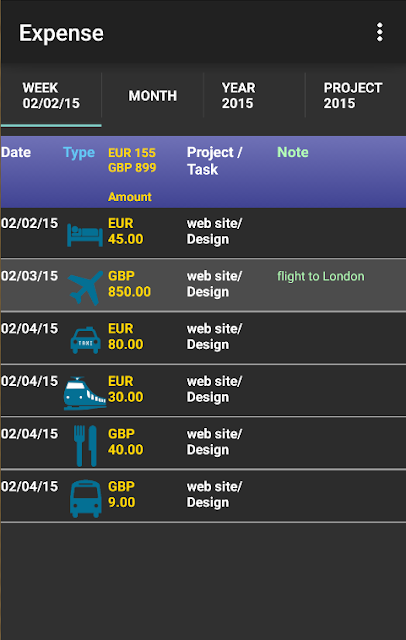Select the GBP 850.00 expense amount
Viewport: 406px width, 640px height.
tap(129, 284)
